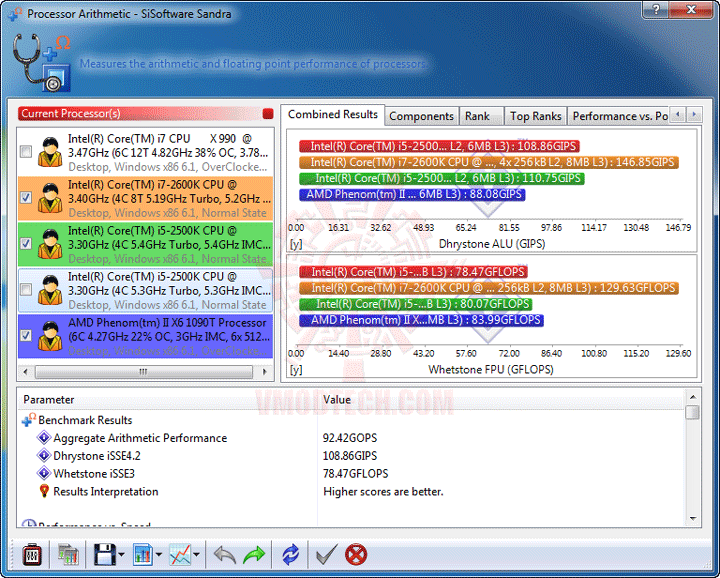Click processor list scroll left arrow
Image resolution: width=720 pixels, height=578 pixels.
tap(25, 371)
